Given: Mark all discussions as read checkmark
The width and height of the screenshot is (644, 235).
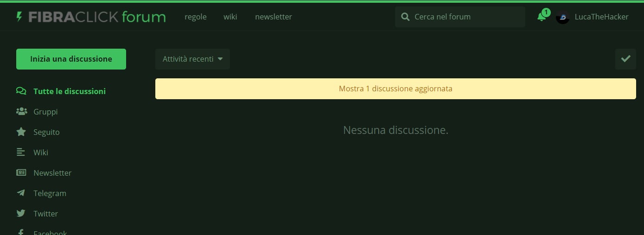Looking at the screenshot, I should point(625,59).
